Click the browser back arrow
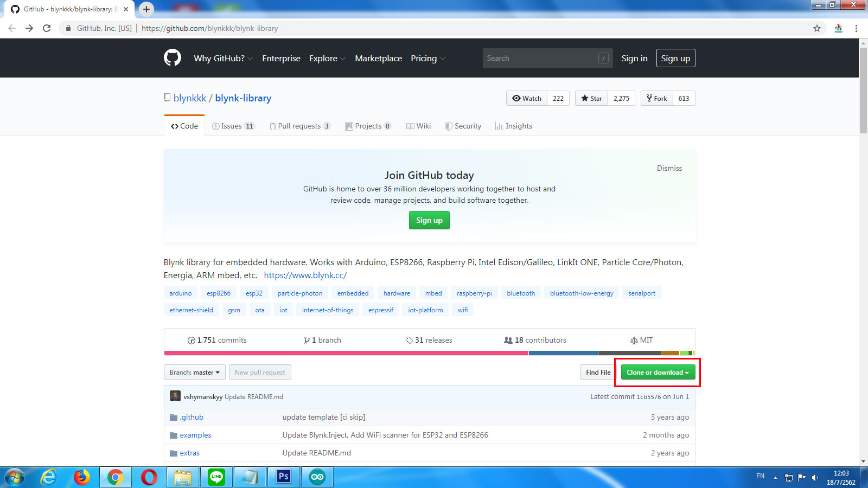Screen dimensions: 868x488 pos(12,28)
